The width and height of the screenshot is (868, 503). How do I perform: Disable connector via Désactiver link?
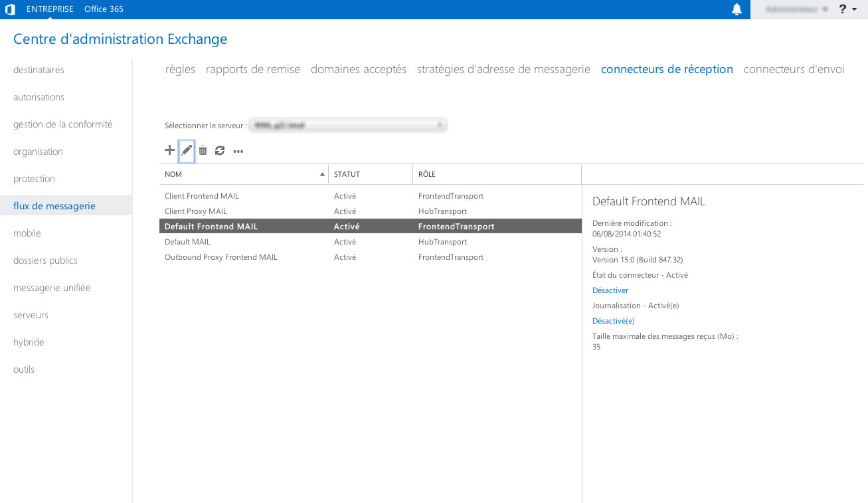(x=610, y=290)
